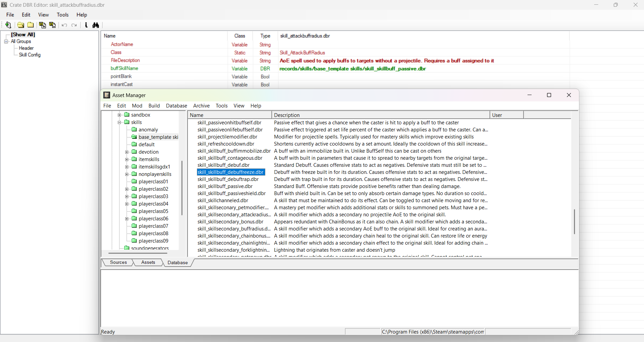Expand the devotion folder in the tree
This screenshot has width=644, height=342.
tap(127, 152)
